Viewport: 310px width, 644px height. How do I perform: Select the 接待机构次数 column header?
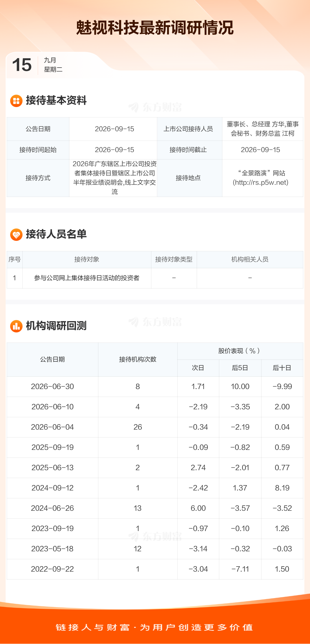138,359
